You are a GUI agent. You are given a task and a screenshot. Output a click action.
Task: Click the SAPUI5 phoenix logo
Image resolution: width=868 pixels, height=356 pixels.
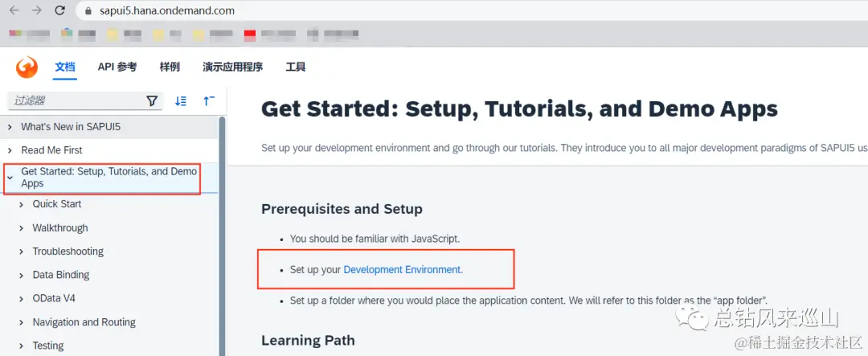pyautogui.click(x=27, y=68)
